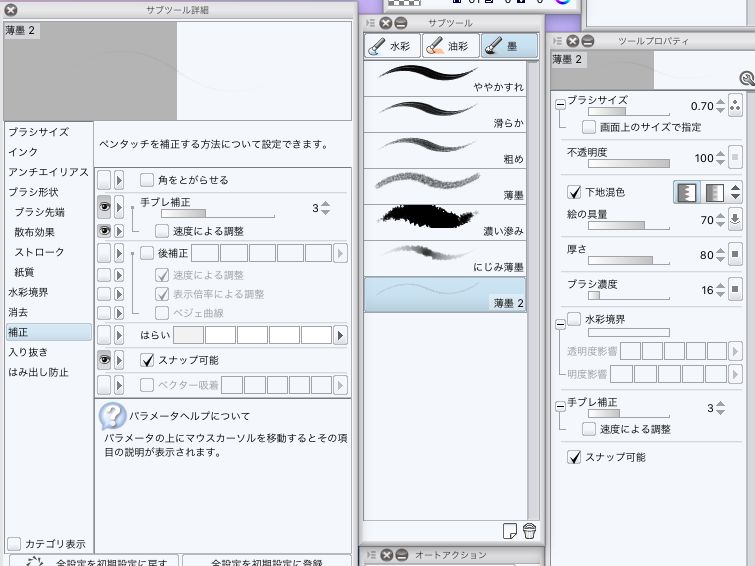
Task: Click the 不透明度 opacity slider
Action: (x=618, y=162)
